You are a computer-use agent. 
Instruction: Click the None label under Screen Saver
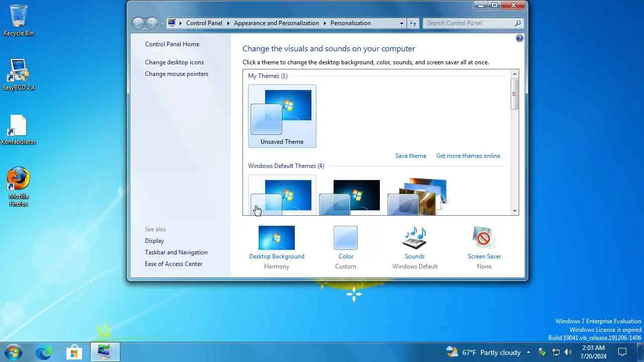pyautogui.click(x=484, y=266)
